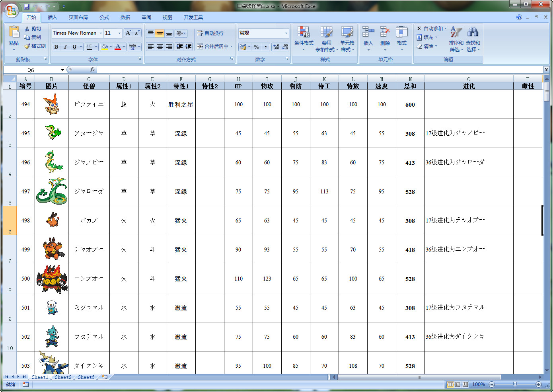The image size is (553, 392).
Task: Click the Office orb button
Action: point(12,10)
